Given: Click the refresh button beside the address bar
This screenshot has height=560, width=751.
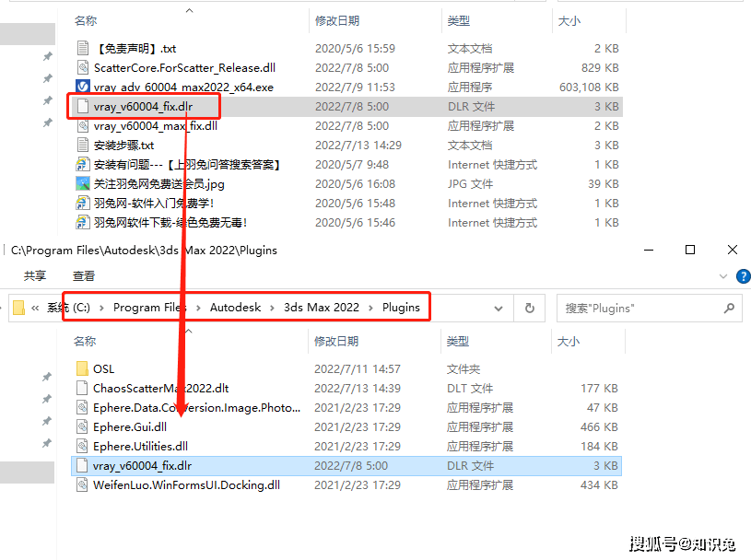Looking at the screenshot, I should pyautogui.click(x=529, y=309).
